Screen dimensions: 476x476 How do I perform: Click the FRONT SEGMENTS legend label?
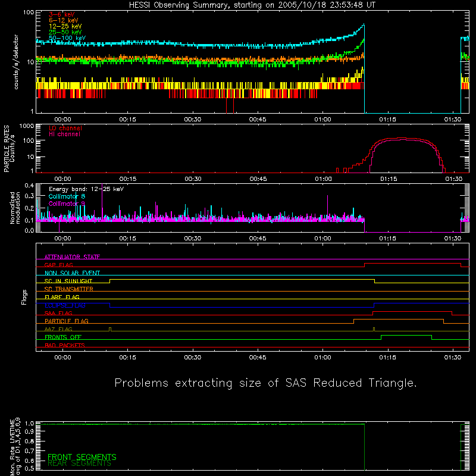click(x=82, y=457)
